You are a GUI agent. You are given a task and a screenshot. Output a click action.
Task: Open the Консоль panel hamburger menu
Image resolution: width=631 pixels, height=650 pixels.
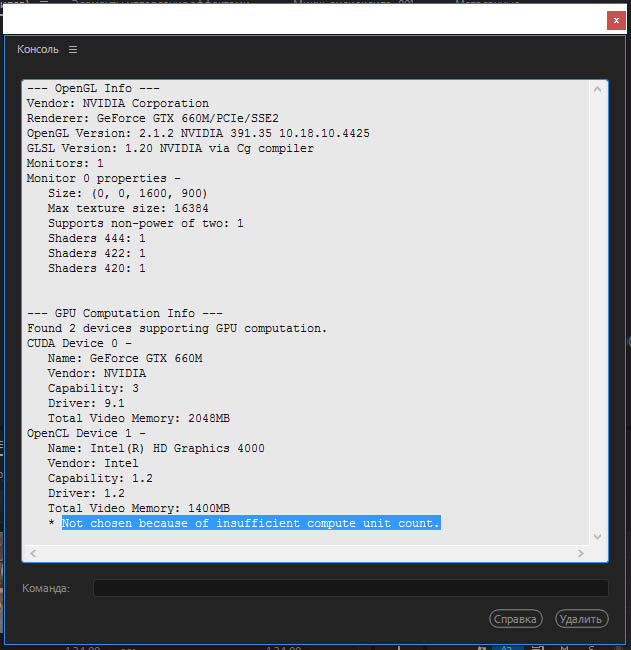click(73, 50)
